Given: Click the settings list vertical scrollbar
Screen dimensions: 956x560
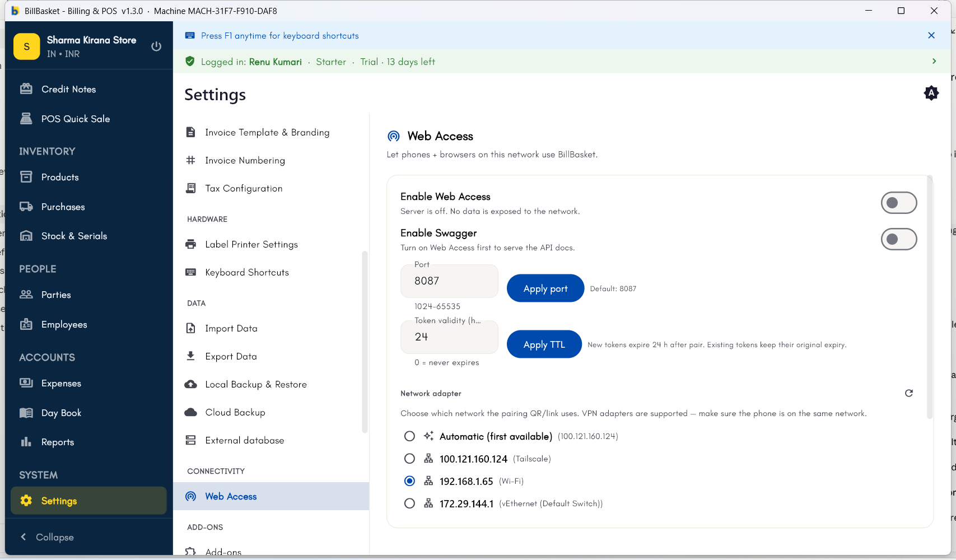Looking at the screenshot, I should (x=365, y=342).
